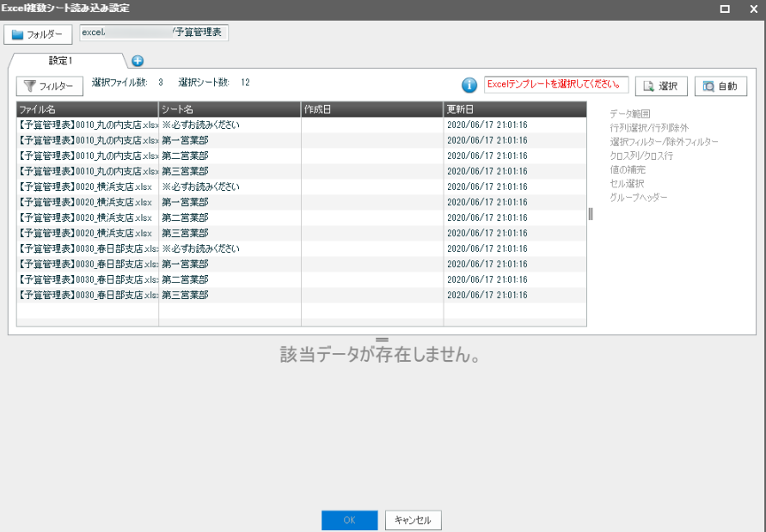Click the 行列選択/行列除外 option
The width and height of the screenshot is (766, 532).
pyautogui.click(x=649, y=128)
